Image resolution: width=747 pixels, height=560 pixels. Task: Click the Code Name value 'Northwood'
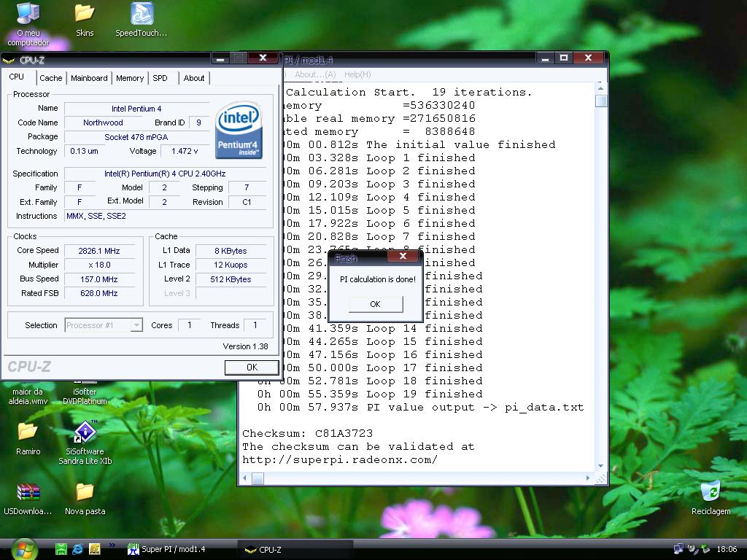pos(103,122)
